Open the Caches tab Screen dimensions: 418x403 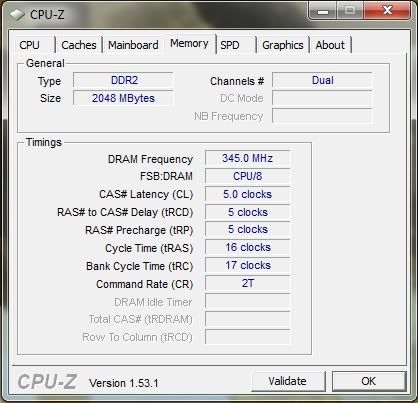[x=79, y=45]
